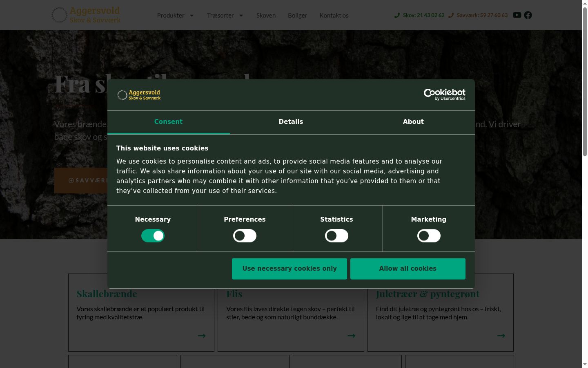Click the Juletræer description text
Screen dimensions: 588x368
(439, 313)
